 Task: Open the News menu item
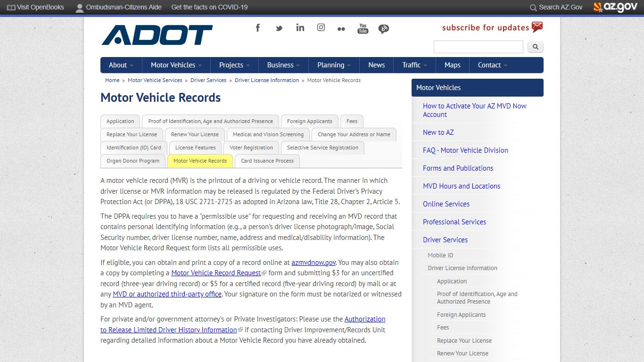click(377, 65)
